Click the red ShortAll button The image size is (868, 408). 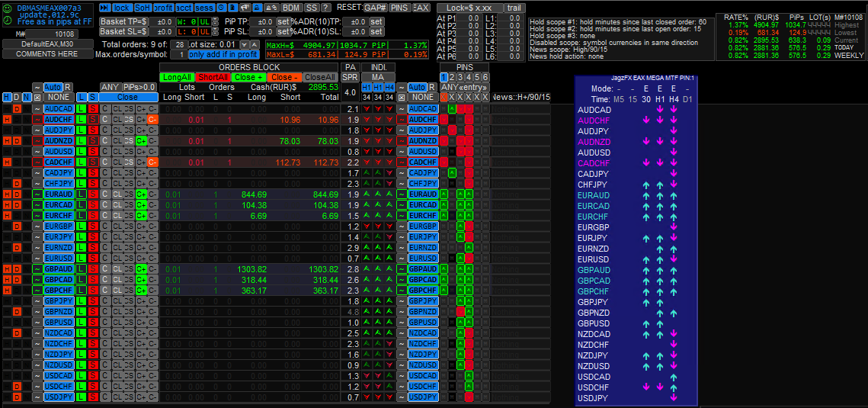click(213, 77)
